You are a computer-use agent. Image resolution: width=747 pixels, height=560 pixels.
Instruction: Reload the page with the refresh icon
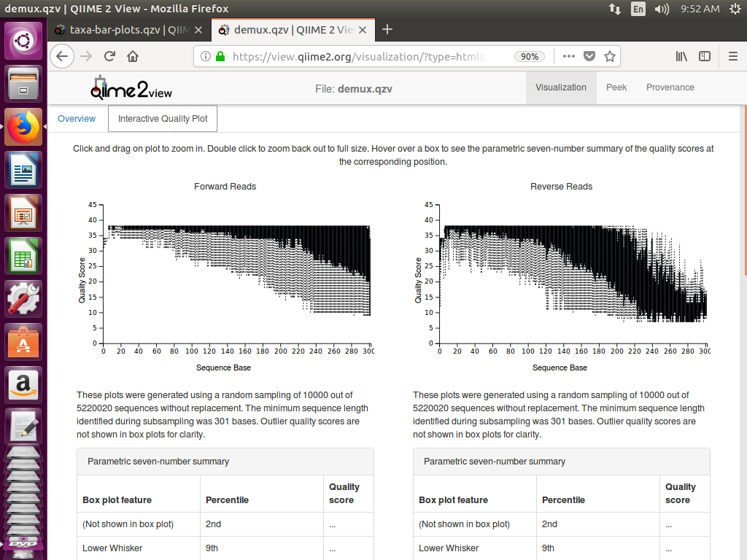(x=109, y=56)
